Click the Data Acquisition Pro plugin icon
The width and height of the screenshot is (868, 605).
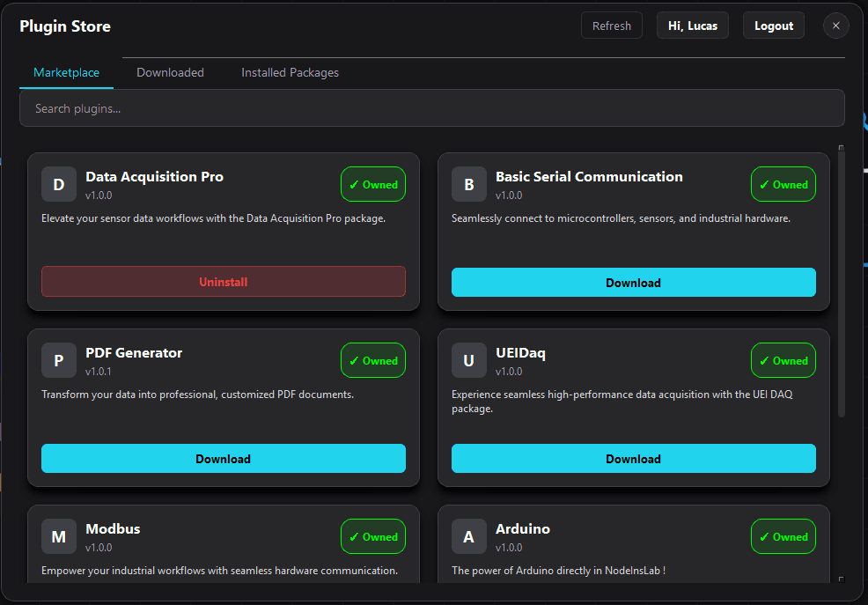click(x=58, y=184)
